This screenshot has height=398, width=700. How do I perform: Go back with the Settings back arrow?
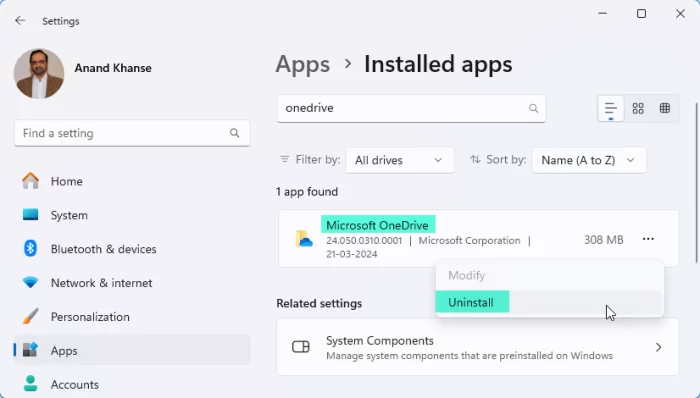[20, 21]
